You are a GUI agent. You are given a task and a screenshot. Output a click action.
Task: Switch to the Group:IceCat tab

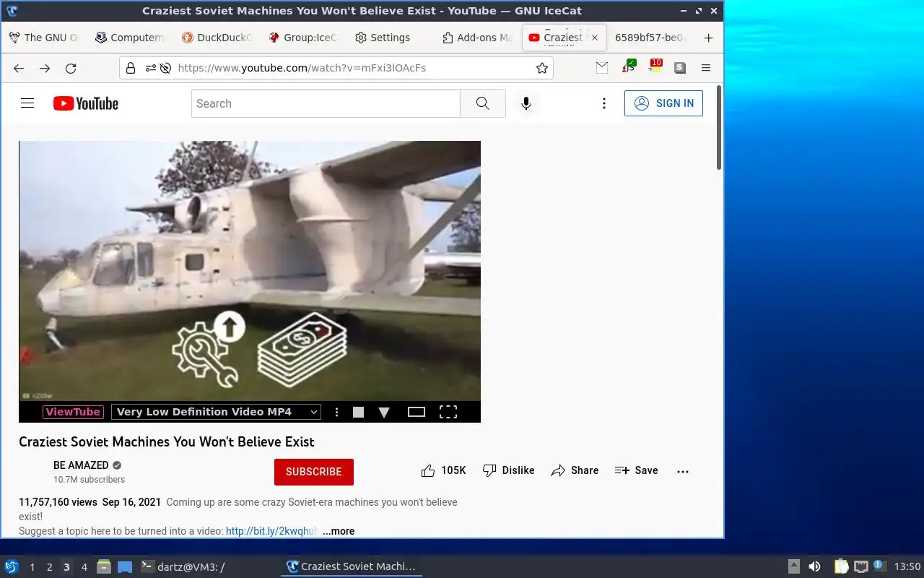(303, 38)
